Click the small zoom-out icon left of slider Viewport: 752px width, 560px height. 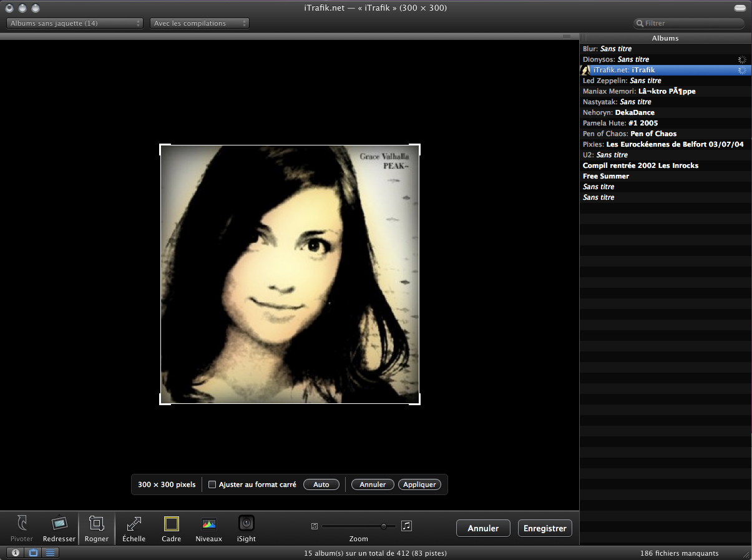click(x=315, y=526)
